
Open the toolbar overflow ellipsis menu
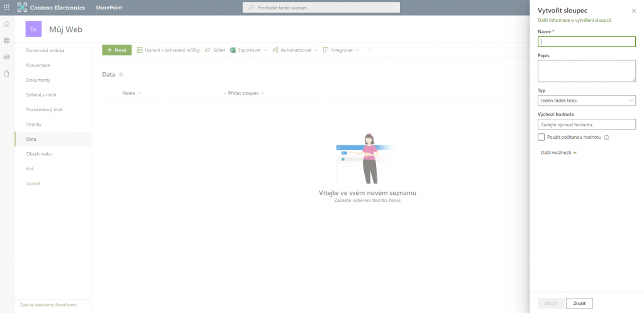click(369, 50)
